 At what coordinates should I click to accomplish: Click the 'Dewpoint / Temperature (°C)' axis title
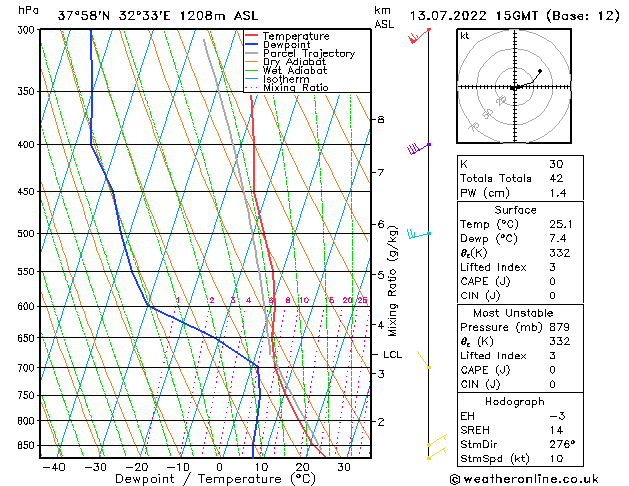click(x=195, y=479)
